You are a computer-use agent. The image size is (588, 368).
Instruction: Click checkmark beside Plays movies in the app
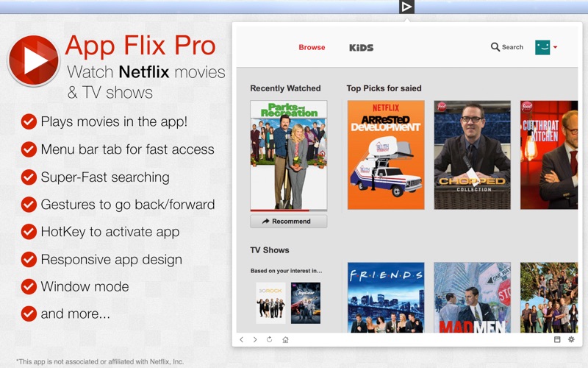click(x=29, y=121)
